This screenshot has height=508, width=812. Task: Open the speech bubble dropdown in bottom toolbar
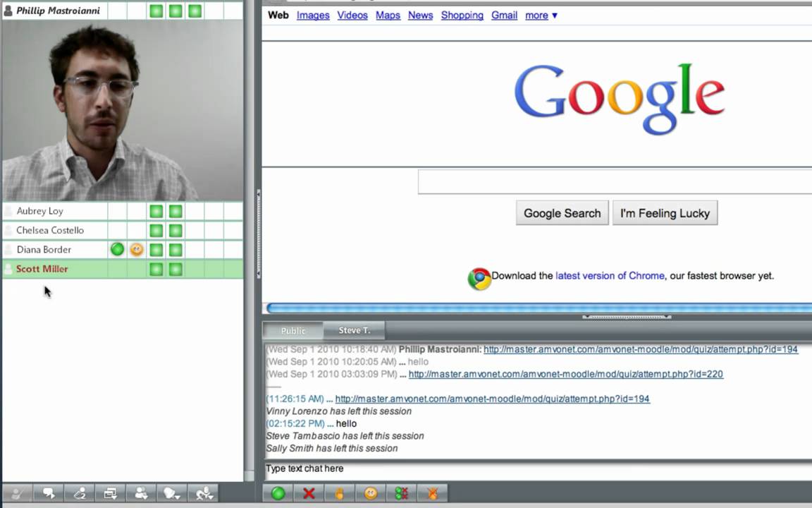coord(173,493)
